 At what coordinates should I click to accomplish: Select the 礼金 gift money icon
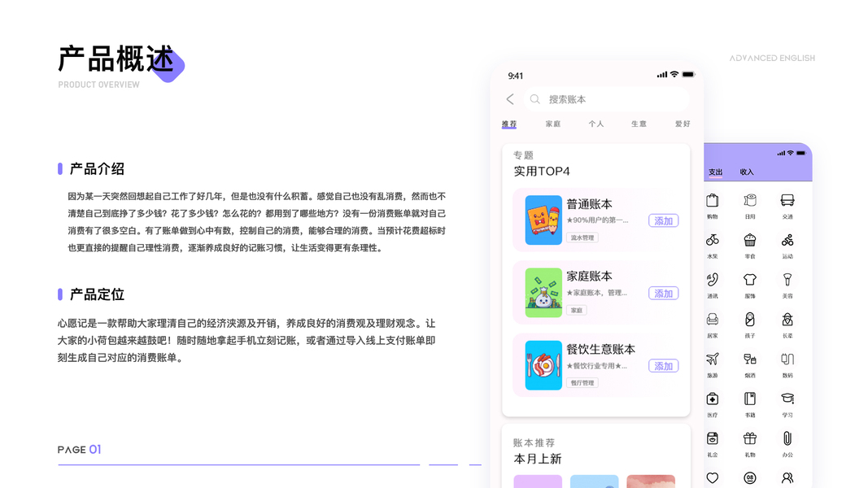pyautogui.click(x=713, y=438)
